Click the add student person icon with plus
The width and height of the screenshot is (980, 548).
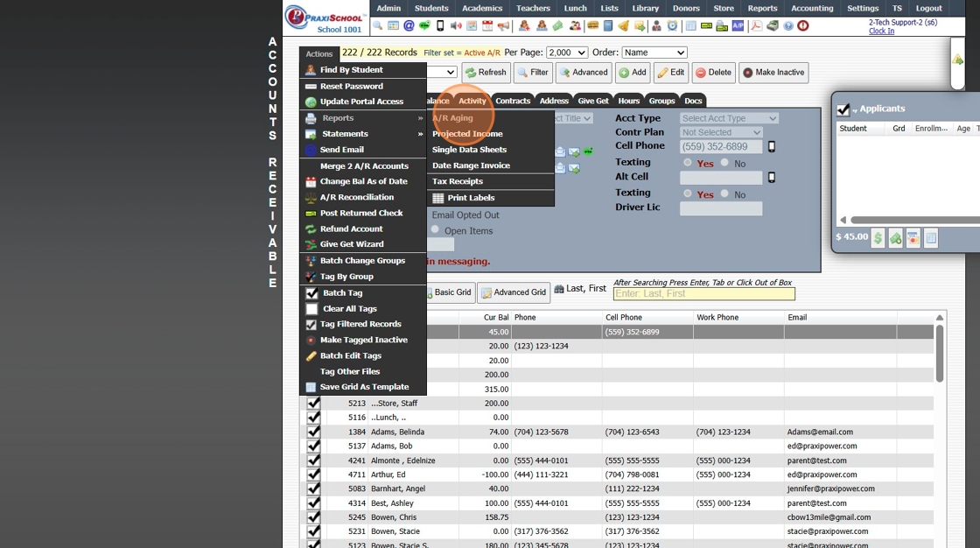click(524, 25)
